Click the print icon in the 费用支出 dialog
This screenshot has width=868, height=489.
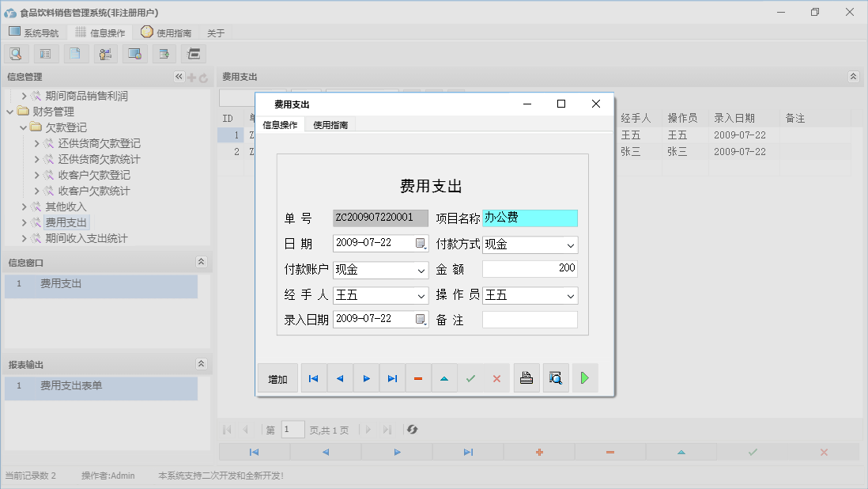tap(526, 377)
